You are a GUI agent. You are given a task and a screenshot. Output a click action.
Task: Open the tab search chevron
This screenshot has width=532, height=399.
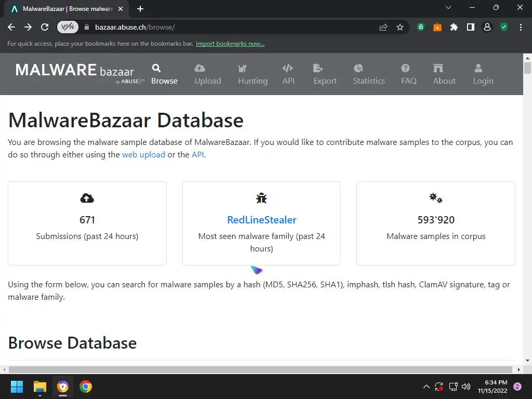448,7
